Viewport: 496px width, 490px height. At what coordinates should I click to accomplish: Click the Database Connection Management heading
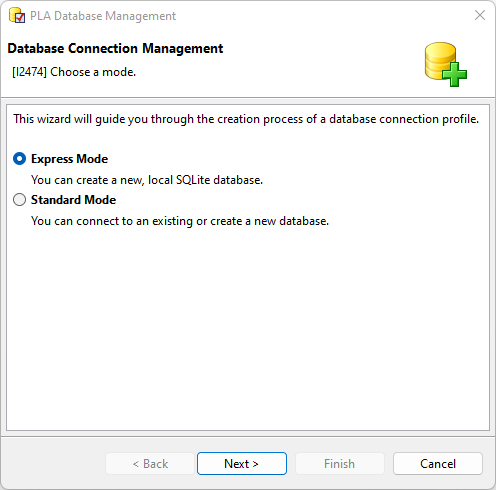coord(115,49)
